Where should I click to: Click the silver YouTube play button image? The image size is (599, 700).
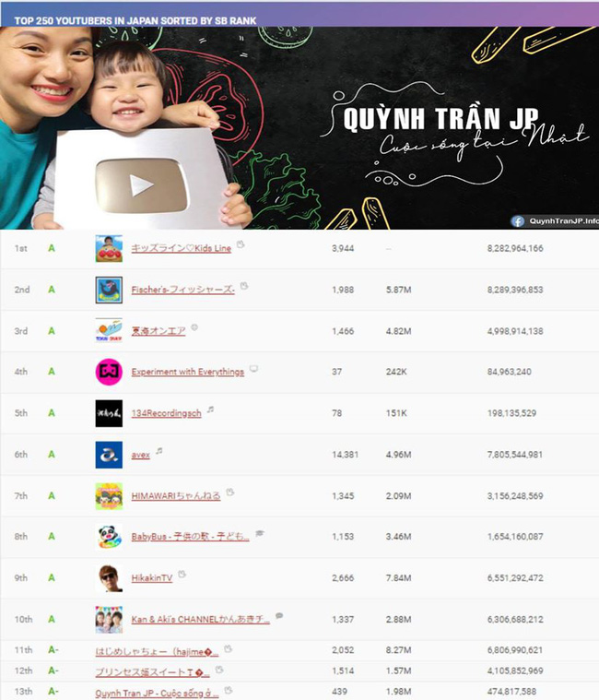click(141, 184)
